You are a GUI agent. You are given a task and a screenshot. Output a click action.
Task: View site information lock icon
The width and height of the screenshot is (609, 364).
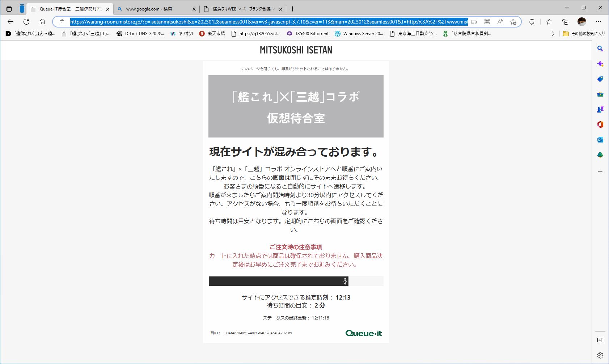pos(62,22)
